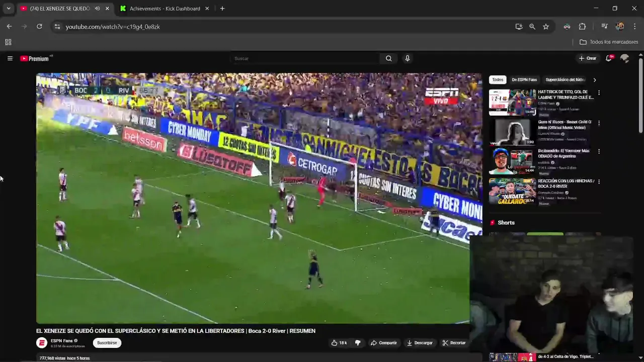Open the zoom magnifier in address bar
The width and height of the screenshot is (644, 362).
pos(532,27)
